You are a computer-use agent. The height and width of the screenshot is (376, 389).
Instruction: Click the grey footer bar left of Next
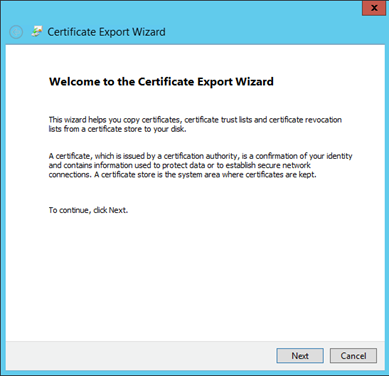(140, 356)
